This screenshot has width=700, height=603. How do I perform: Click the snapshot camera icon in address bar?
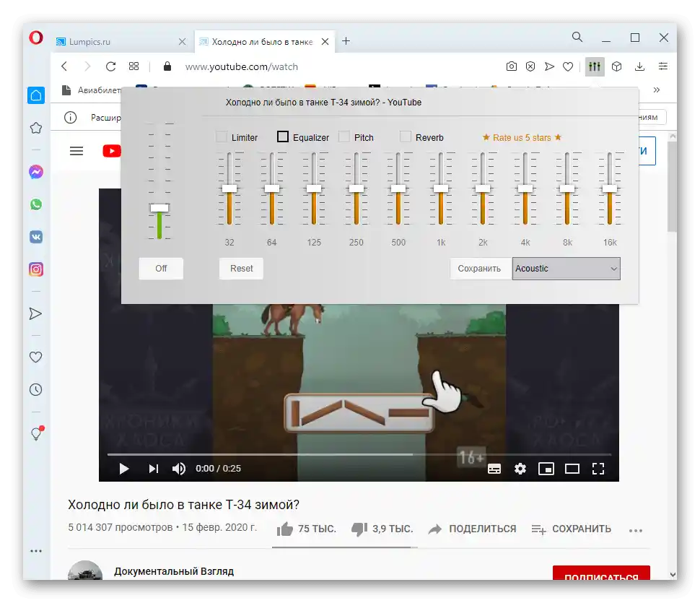click(512, 66)
